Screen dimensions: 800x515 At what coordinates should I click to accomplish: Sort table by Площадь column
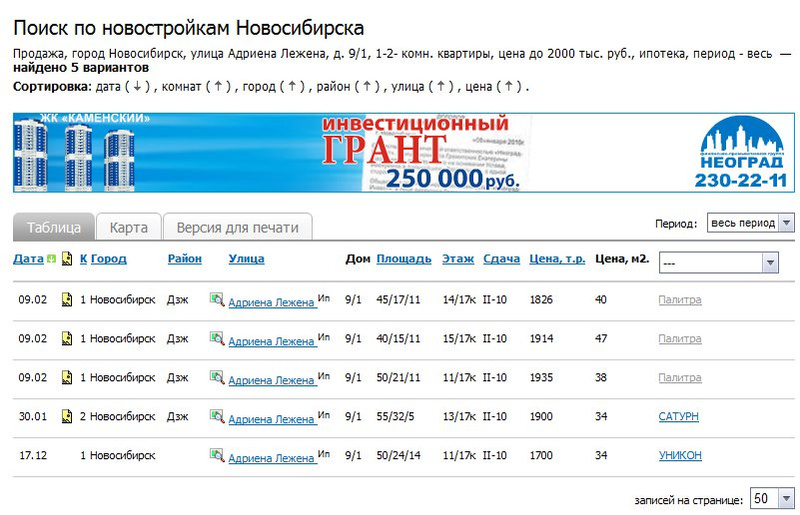click(404, 259)
